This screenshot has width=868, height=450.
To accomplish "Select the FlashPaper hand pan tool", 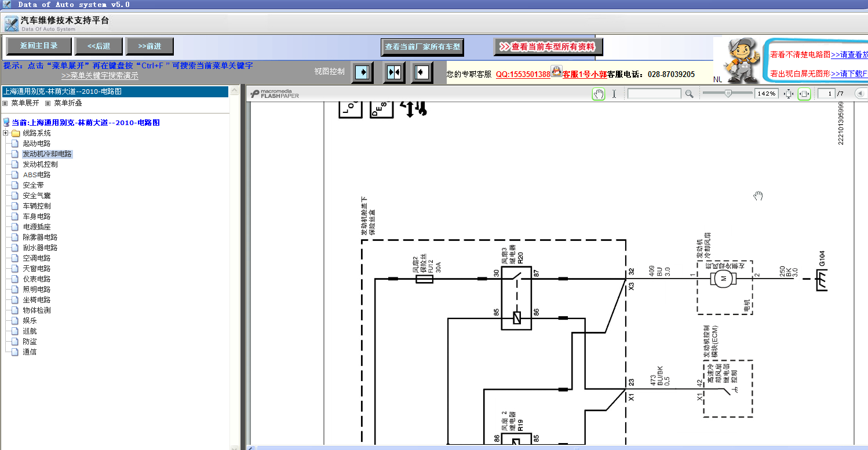I will coord(599,94).
